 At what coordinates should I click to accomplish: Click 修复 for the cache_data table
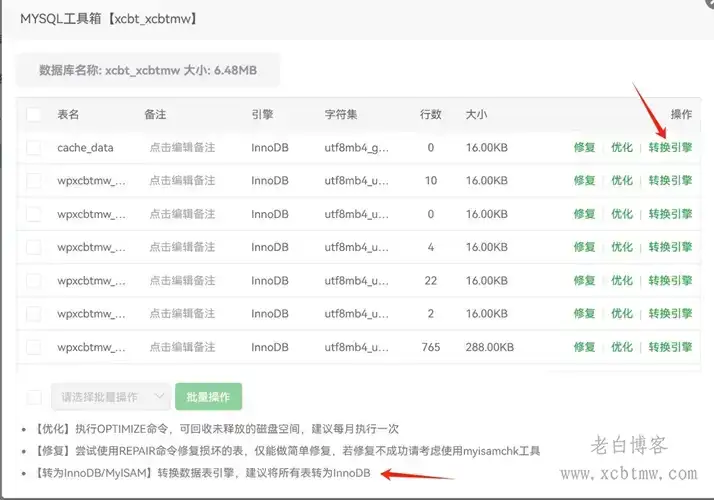[585, 148]
